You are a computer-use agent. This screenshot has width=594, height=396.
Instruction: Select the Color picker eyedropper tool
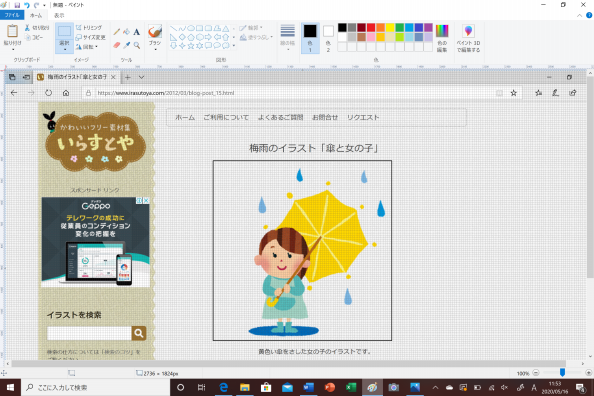127,45
